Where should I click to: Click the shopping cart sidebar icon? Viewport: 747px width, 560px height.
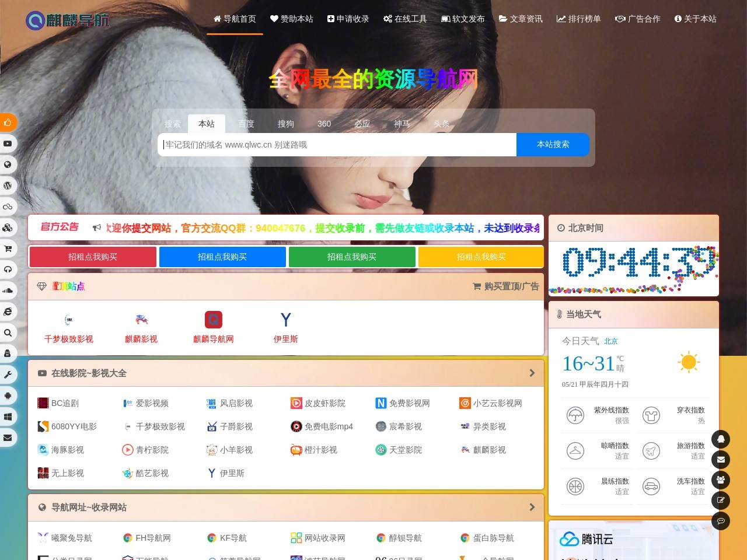coord(8,249)
